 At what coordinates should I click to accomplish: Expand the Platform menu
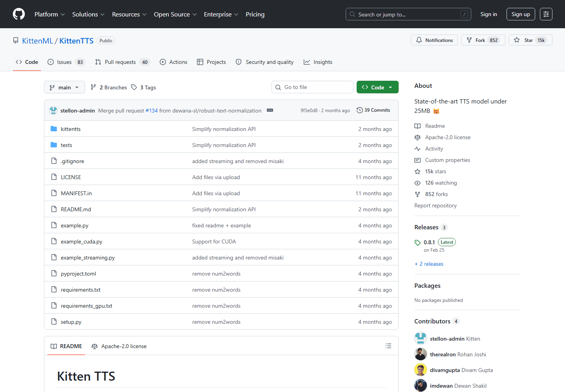[49, 14]
